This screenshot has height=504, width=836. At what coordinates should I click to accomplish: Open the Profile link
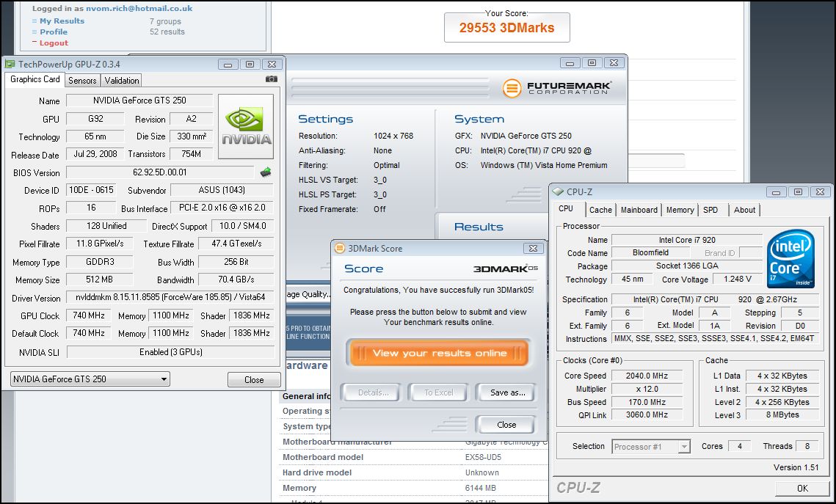54,32
